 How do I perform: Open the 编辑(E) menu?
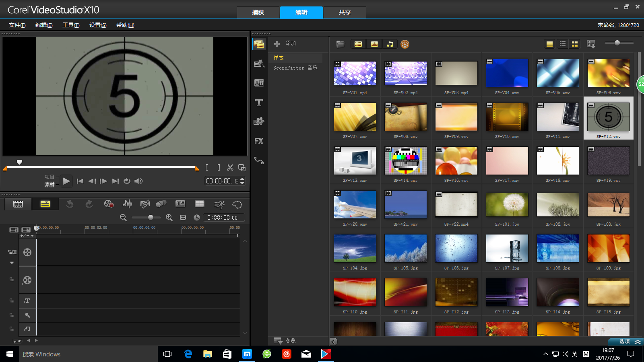pyautogui.click(x=44, y=25)
